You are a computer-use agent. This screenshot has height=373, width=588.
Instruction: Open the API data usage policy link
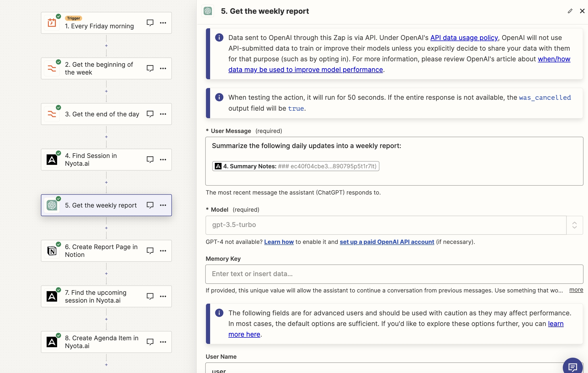coord(464,38)
